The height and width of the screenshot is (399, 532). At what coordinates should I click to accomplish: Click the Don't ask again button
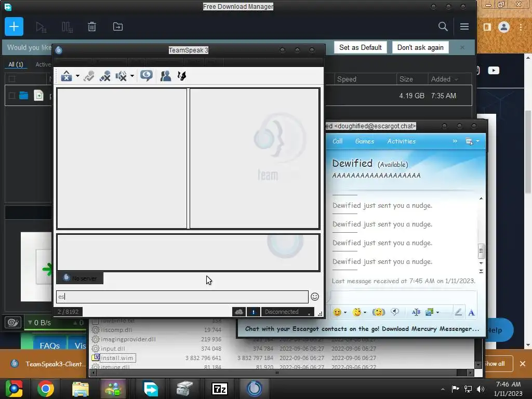pos(420,47)
